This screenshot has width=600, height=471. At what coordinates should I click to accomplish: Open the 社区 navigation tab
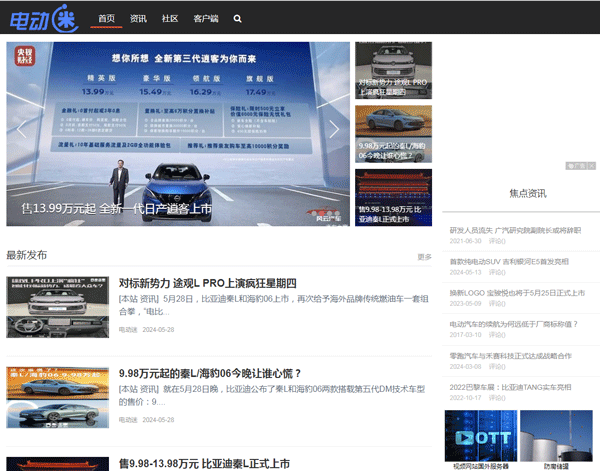point(170,18)
